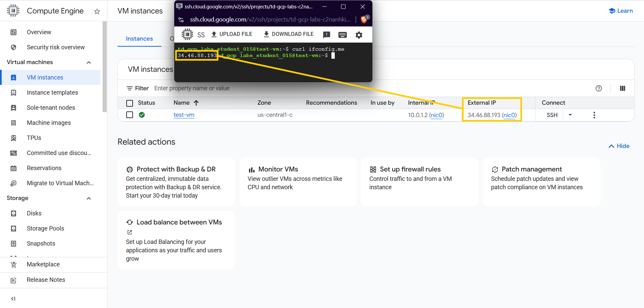The width and height of the screenshot is (644, 308).
Task: Open Instance templates in the sidebar
Action: click(52, 93)
